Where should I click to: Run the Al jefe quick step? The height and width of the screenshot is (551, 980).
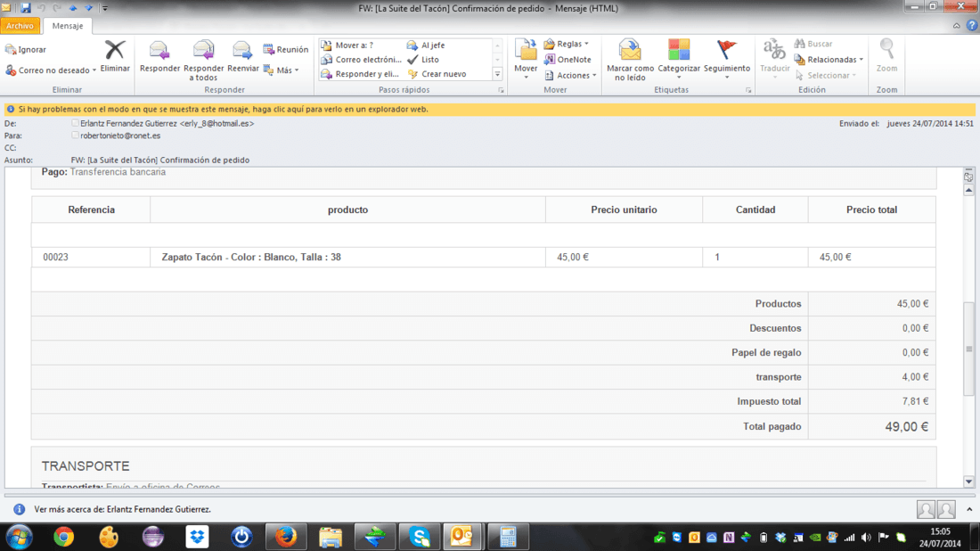pos(426,45)
